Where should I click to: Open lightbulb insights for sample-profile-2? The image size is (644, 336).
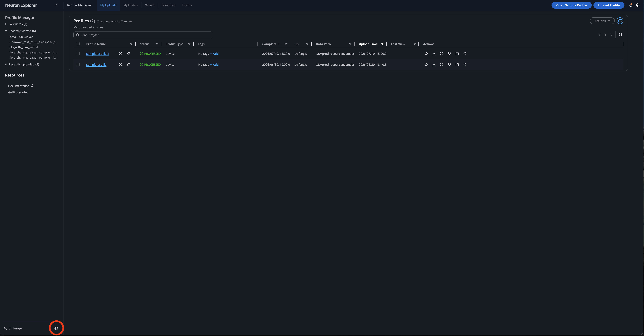click(449, 54)
